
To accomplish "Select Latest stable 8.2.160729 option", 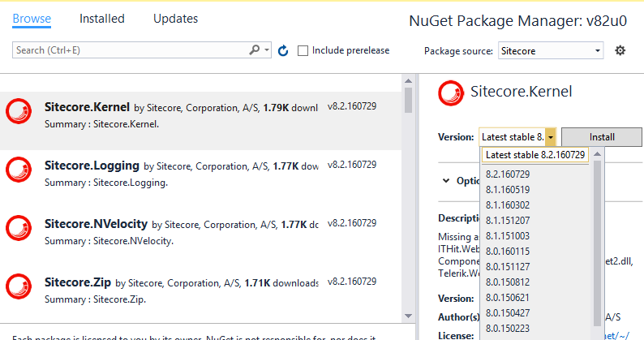I will (535, 155).
